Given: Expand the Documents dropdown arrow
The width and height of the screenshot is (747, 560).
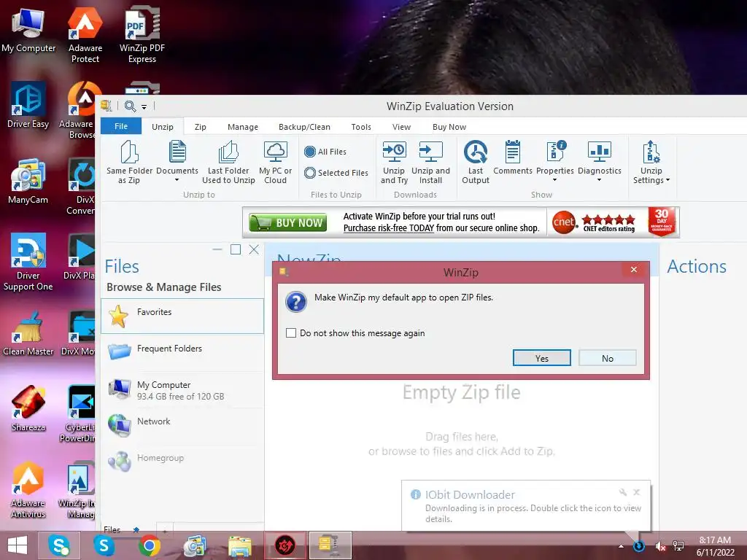Looking at the screenshot, I should 177,180.
